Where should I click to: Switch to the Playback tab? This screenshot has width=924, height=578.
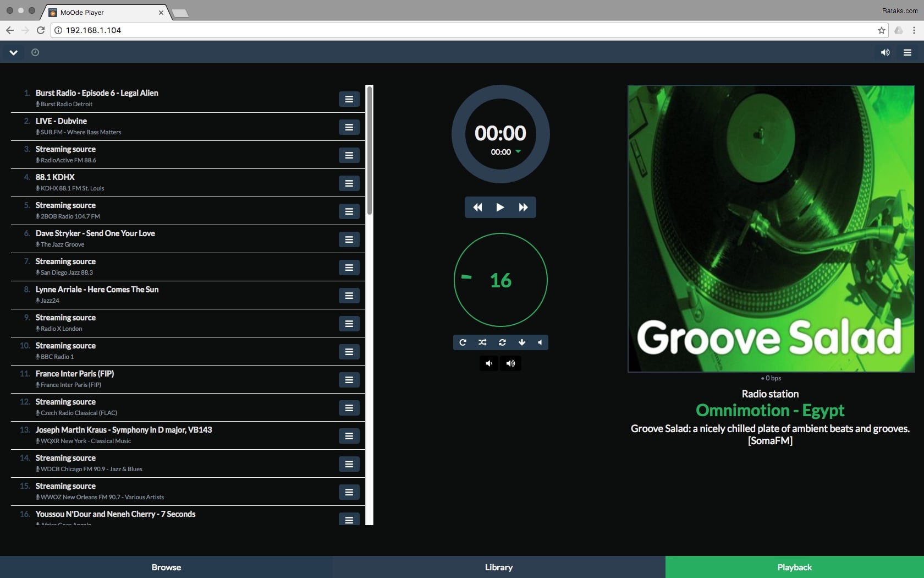point(795,567)
